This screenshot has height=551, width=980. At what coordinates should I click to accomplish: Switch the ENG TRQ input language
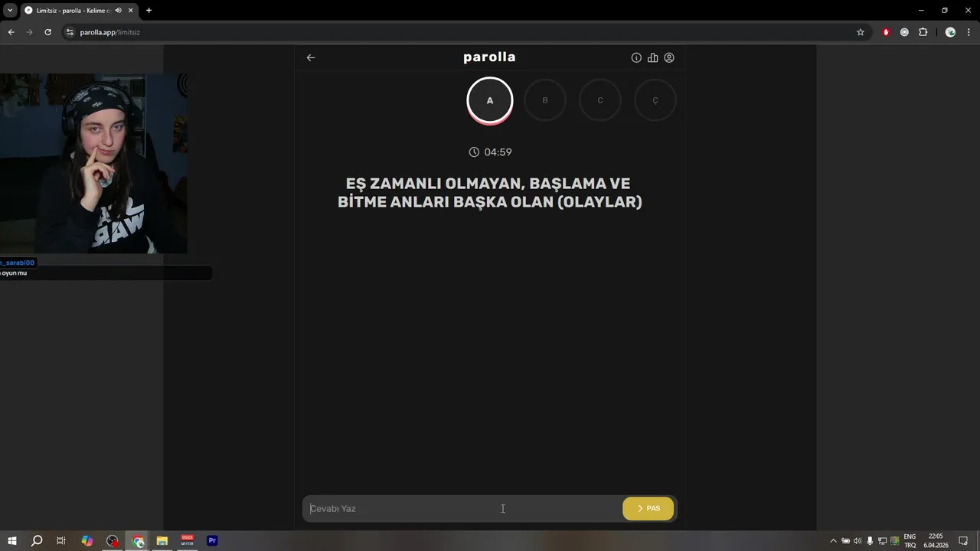[x=910, y=541]
